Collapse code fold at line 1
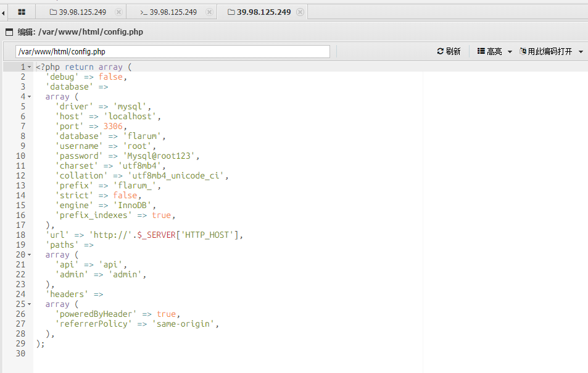 [x=29, y=67]
